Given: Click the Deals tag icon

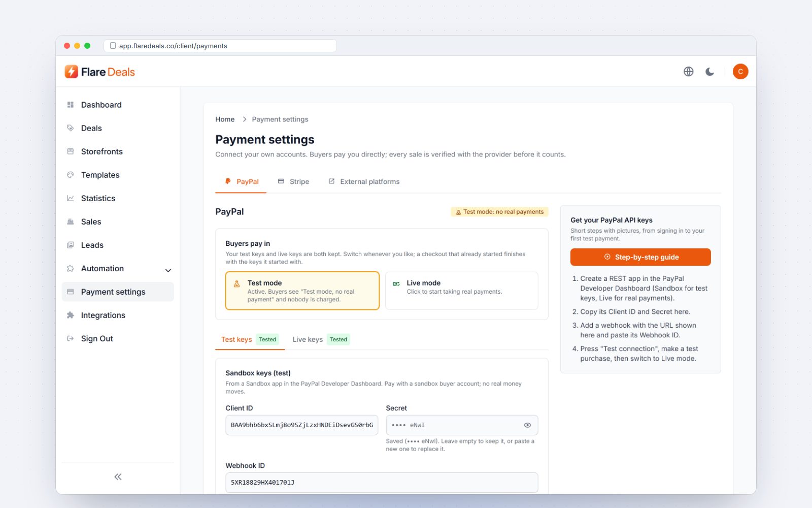Looking at the screenshot, I should pyautogui.click(x=71, y=128).
